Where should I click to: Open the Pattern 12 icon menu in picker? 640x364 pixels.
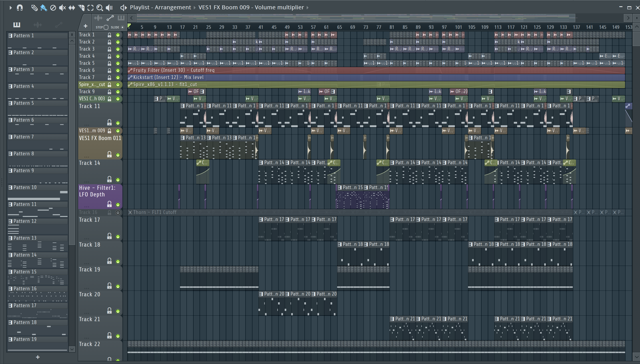10,222
